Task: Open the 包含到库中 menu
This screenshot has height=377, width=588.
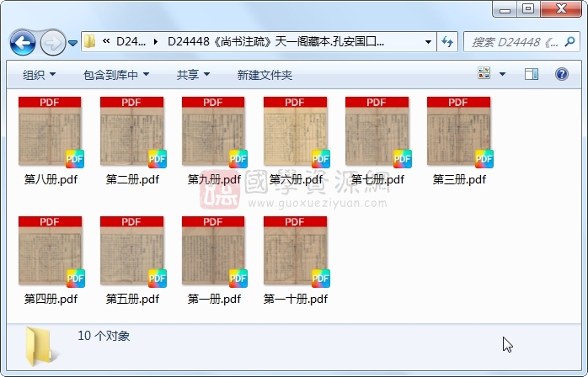Action: pyautogui.click(x=116, y=75)
